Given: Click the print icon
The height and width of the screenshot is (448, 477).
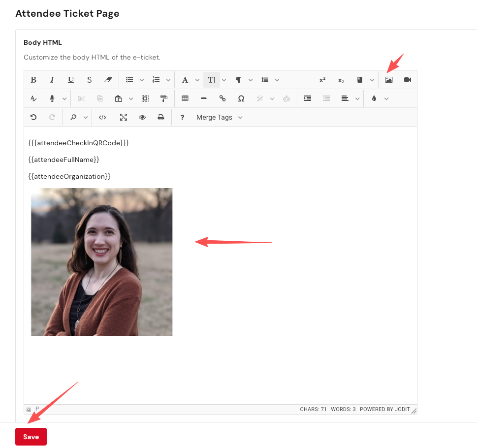Looking at the screenshot, I should point(160,117).
